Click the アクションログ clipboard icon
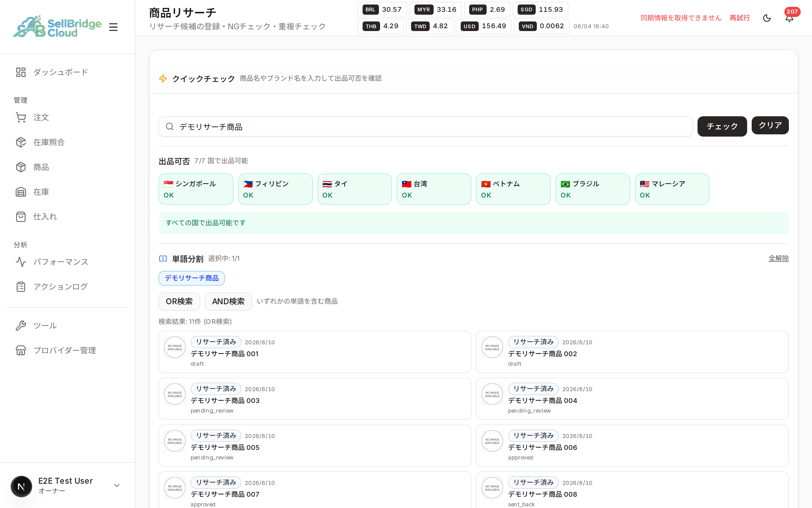This screenshot has width=812, height=508. pos(21,286)
